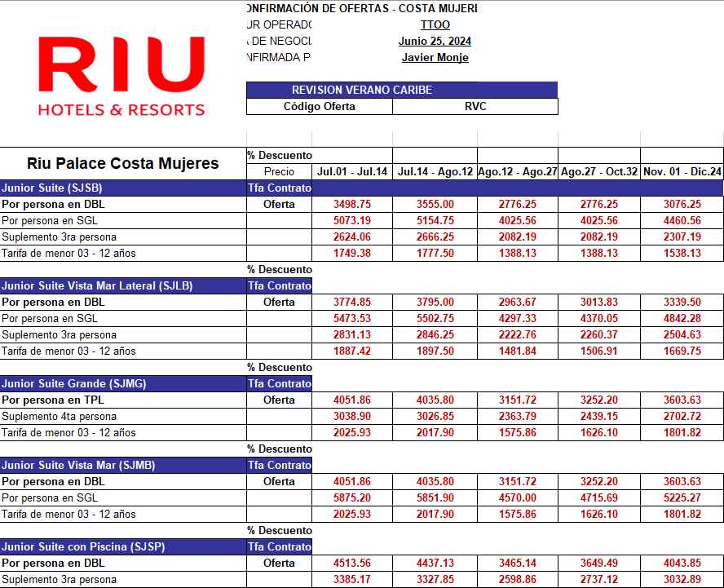This screenshot has width=724, height=588.
Task: Click the value 4437.13
Action: point(435,563)
